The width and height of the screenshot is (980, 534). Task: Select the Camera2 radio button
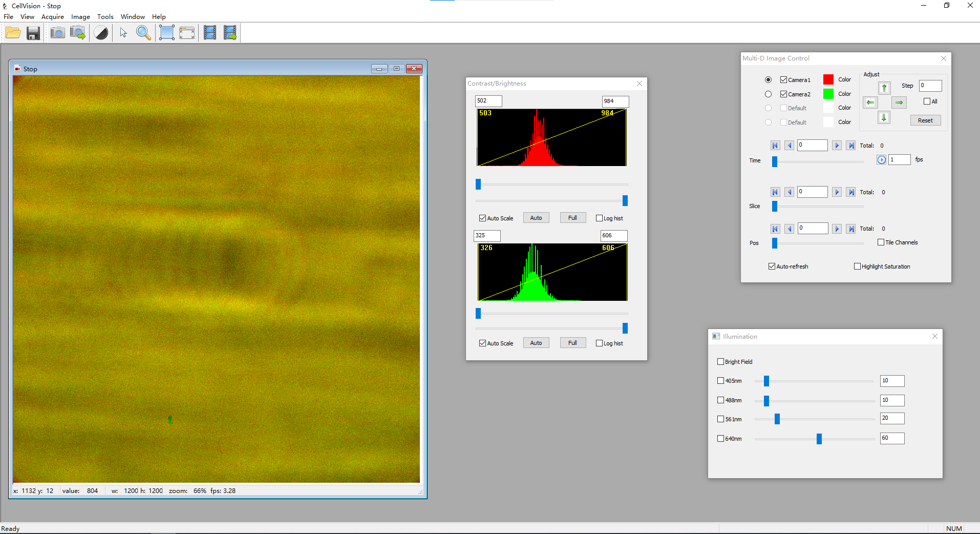(768, 94)
